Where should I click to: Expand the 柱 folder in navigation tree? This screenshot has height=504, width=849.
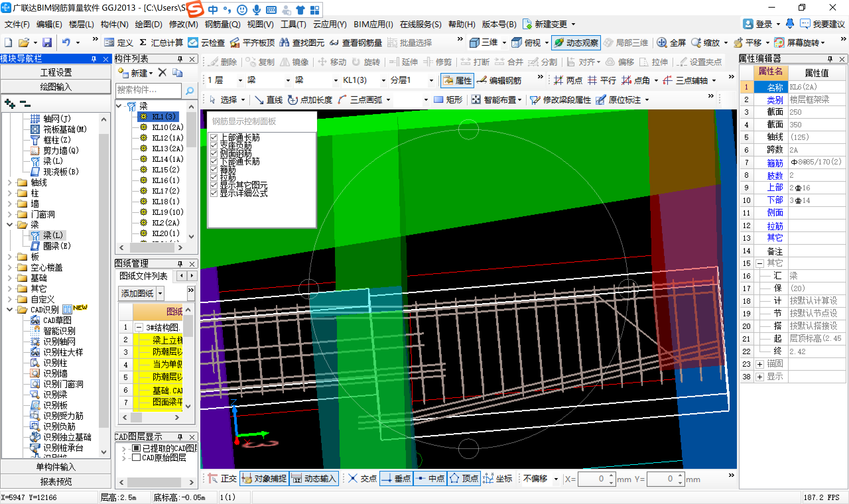(10, 194)
